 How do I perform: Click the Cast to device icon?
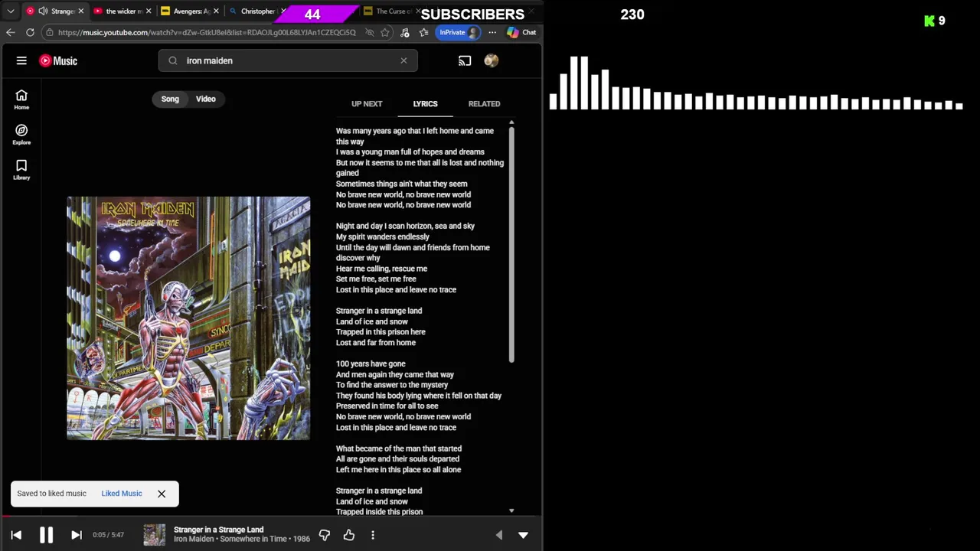(x=465, y=60)
